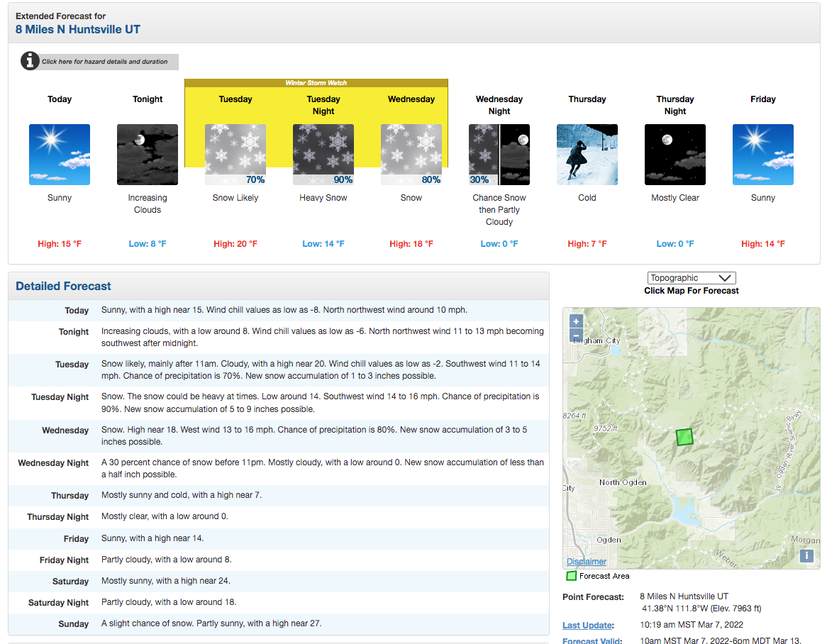Select the Saturday row label in Detailed Forecast
The height and width of the screenshot is (644, 827).
click(71, 582)
